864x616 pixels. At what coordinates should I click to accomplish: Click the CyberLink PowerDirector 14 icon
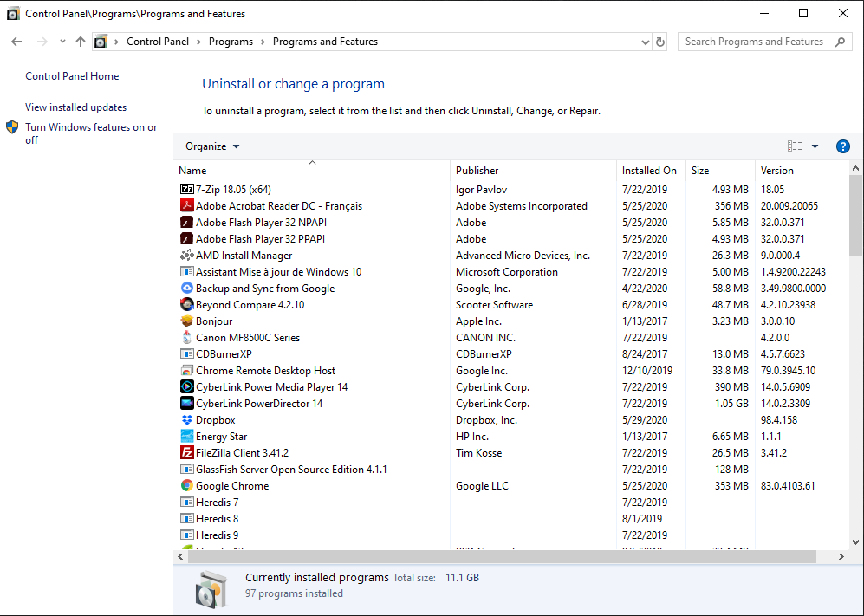pos(187,404)
